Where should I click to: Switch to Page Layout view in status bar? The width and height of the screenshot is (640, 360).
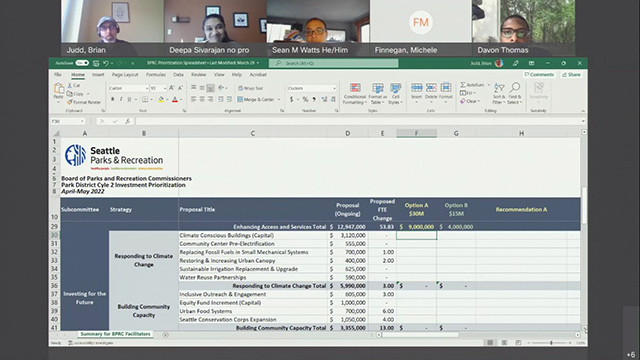[x=504, y=343]
